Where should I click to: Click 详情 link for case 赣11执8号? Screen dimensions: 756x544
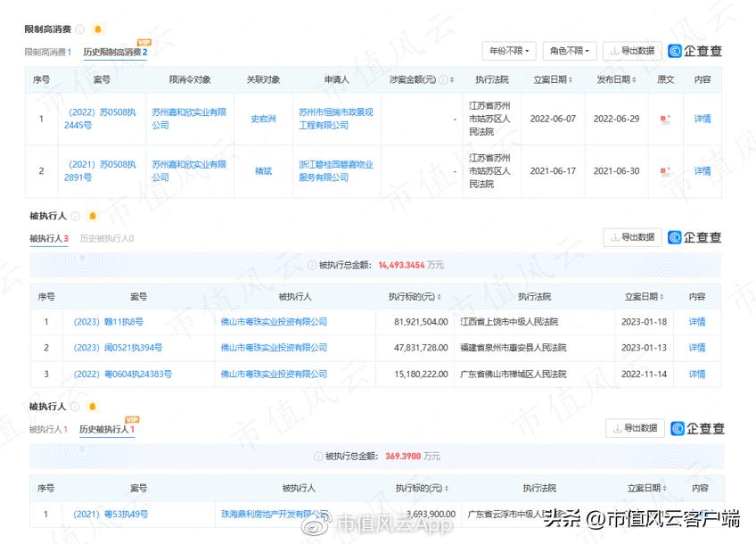pyautogui.click(x=698, y=323)
